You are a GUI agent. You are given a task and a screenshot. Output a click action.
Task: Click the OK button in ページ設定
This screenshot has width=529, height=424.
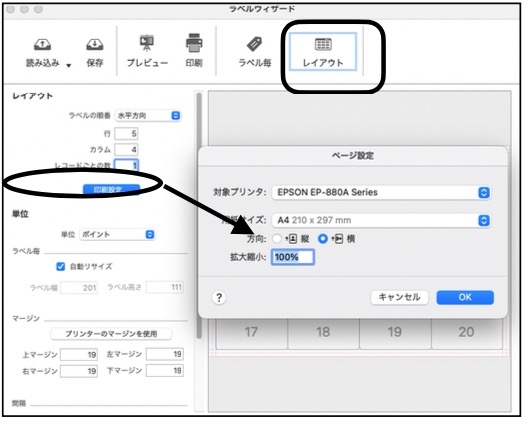coord(465,298)
